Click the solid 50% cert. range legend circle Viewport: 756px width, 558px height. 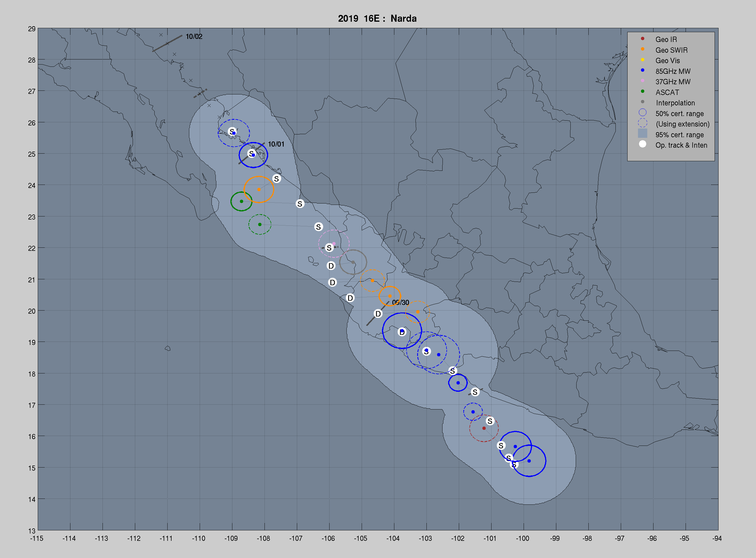click(642, 113)
